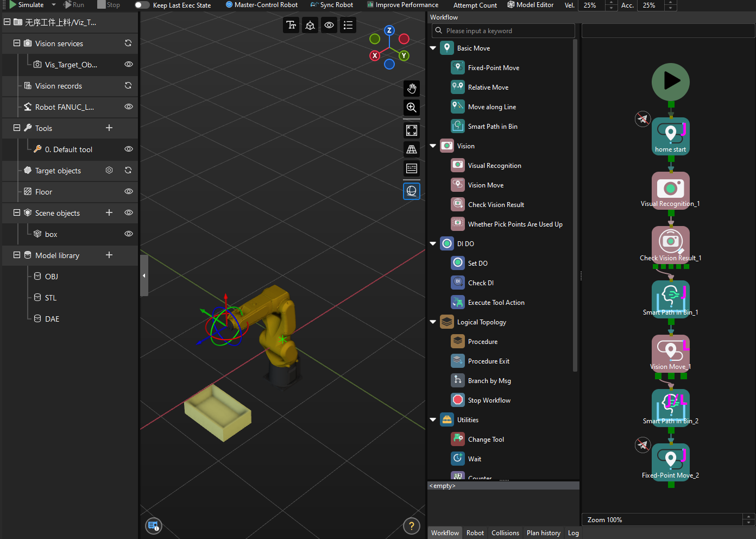756x539 pixels.
Task: Select the pan view hand tool
Action: (x=411, y=89)
